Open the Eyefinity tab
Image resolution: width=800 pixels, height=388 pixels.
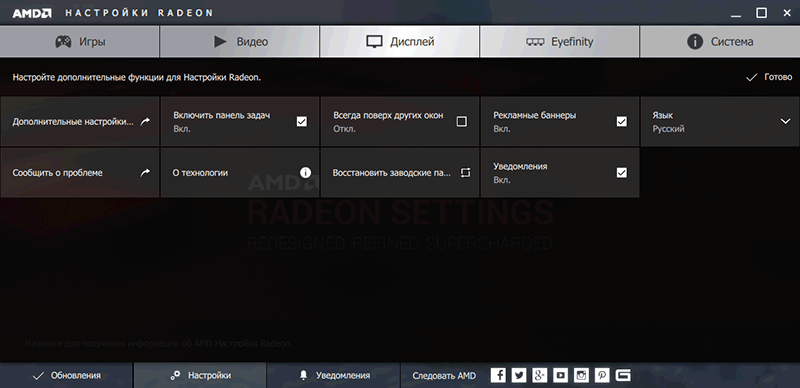click(560, 42)
